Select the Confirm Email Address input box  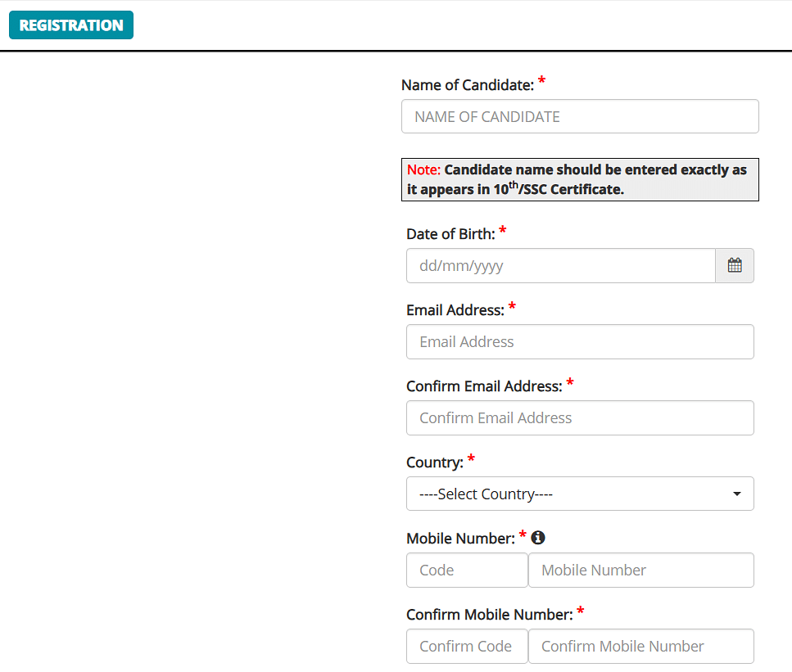(x=580, y=417)
